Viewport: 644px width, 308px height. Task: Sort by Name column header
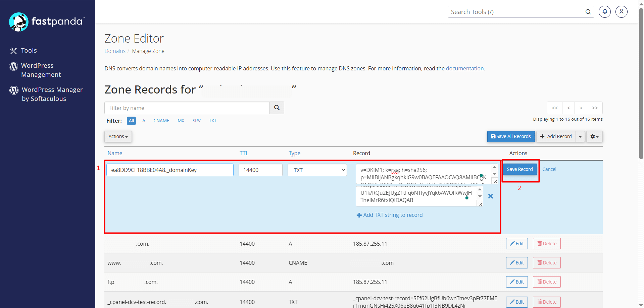coord(115,153)
